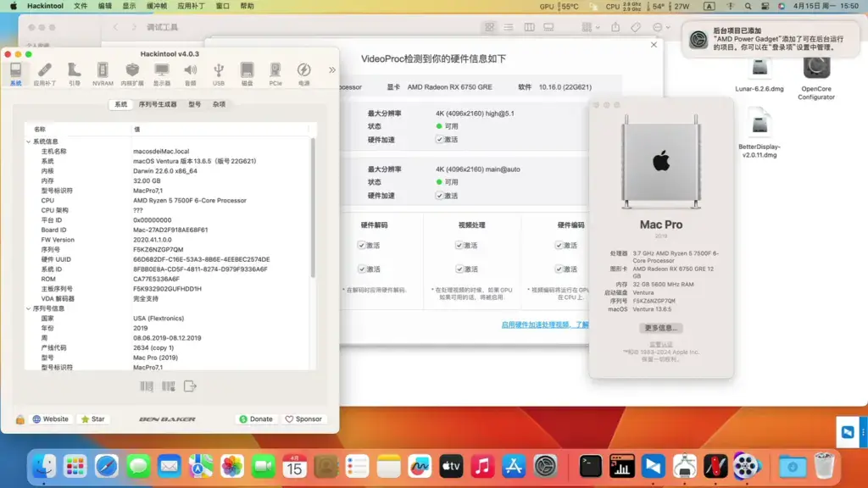Screen dimensions: 868x488
Task: Open the Patch section in Hackintool toolbar
Action: 44,75
